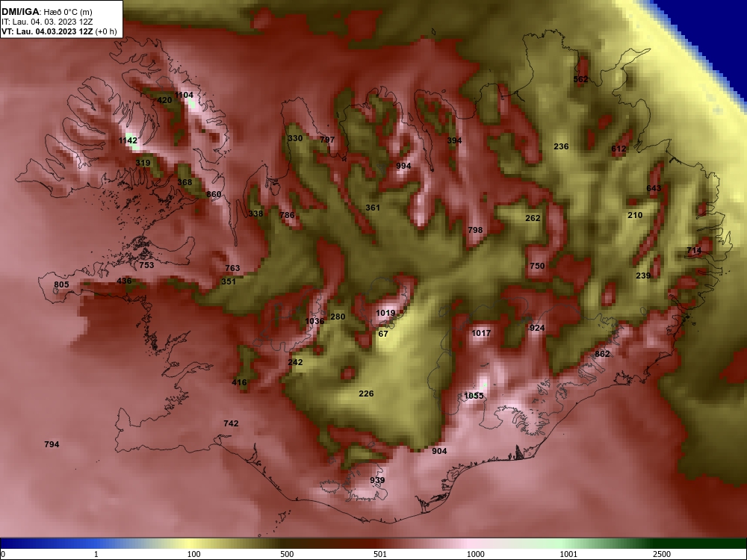Click the 1017 value label

coord(480,333)
